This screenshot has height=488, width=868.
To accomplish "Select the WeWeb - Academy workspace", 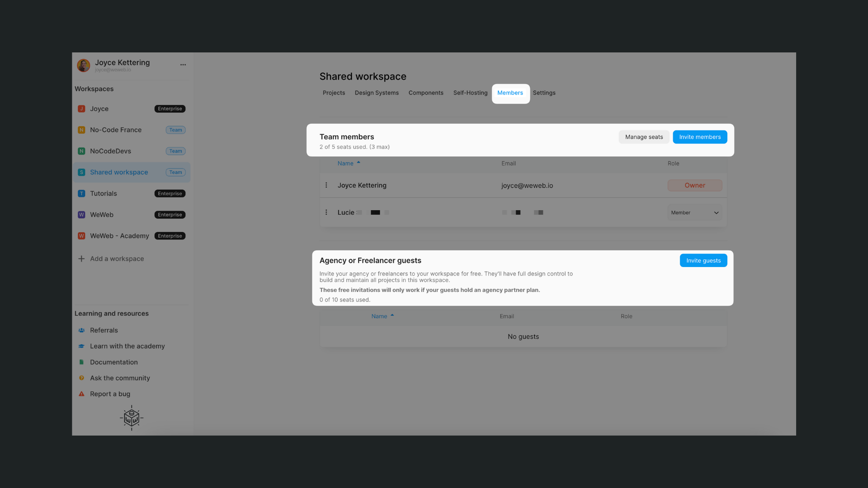I will pos(119,236).
